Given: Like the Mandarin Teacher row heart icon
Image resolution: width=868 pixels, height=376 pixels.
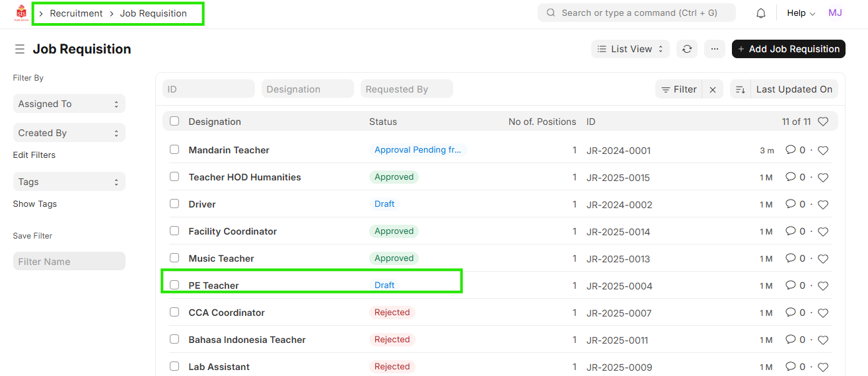Looking at the screenshot, I should pos(823,151).
